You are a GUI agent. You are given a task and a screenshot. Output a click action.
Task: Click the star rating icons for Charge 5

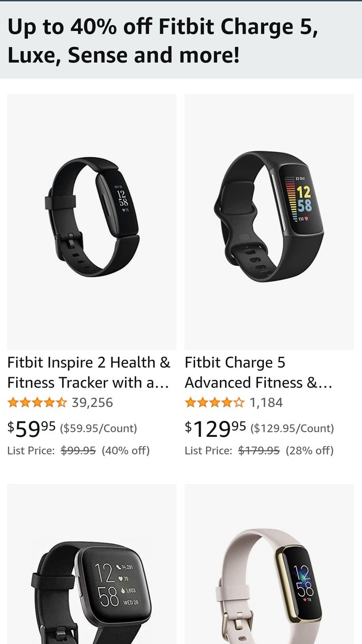click(x=215, y=402)
